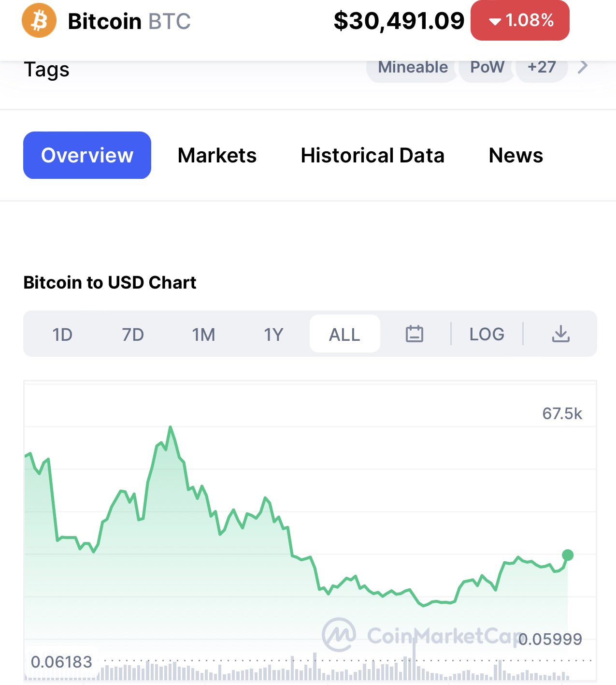Viewport: 616px width, 685px height.
Task: Select the ALL chart range
Action: [345, 334]
